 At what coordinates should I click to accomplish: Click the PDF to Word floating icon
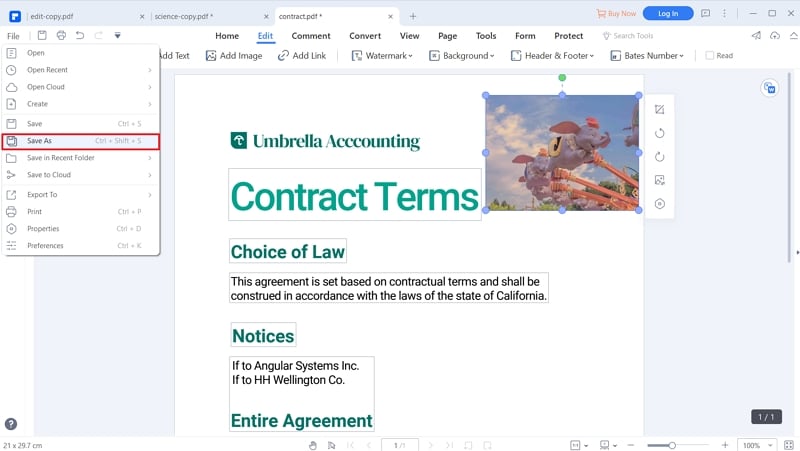(769, 88)
